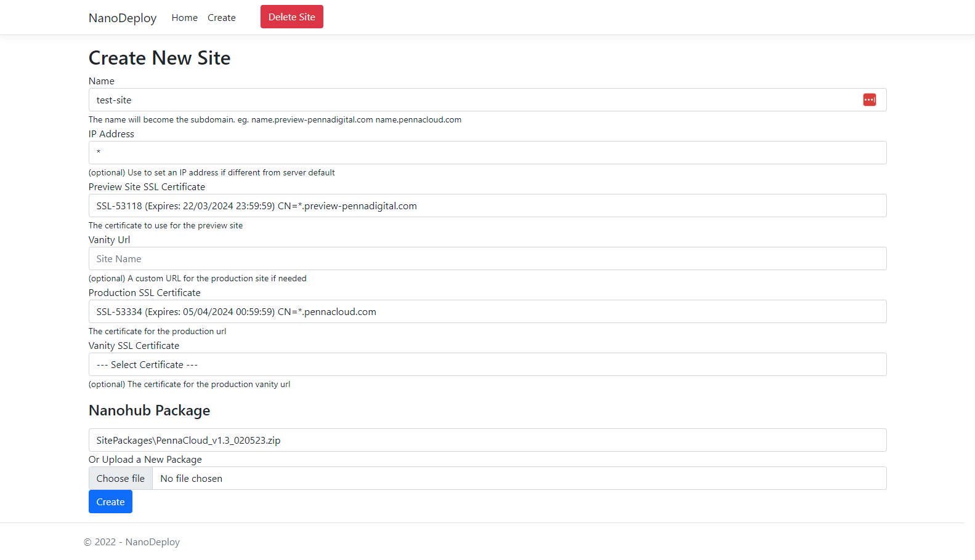Click the NanoDeploy brand logo link
Screen dimensions: 975x560
(x=123, y=18)
